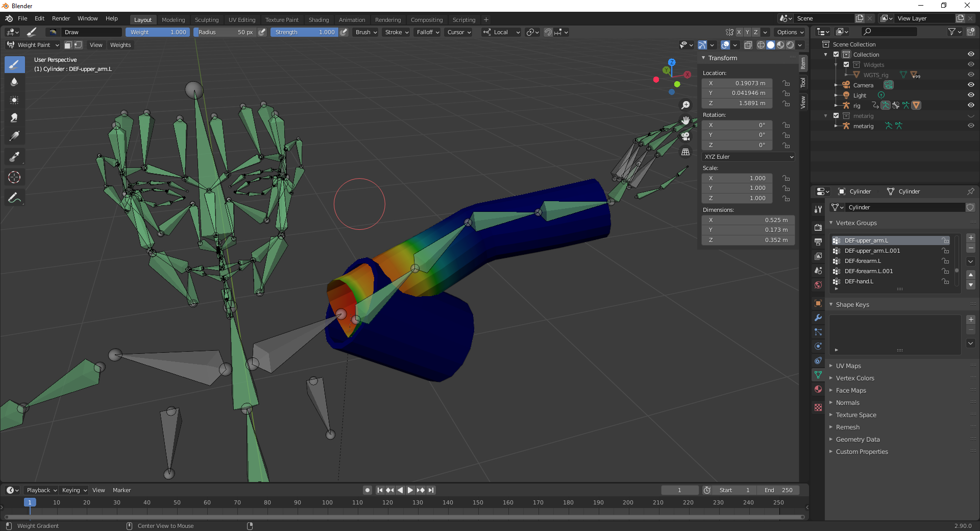This screenshot has height=531, width=980.
Task: Uncheck the metarig collection checkbox
Action: [x=836, y=116]
